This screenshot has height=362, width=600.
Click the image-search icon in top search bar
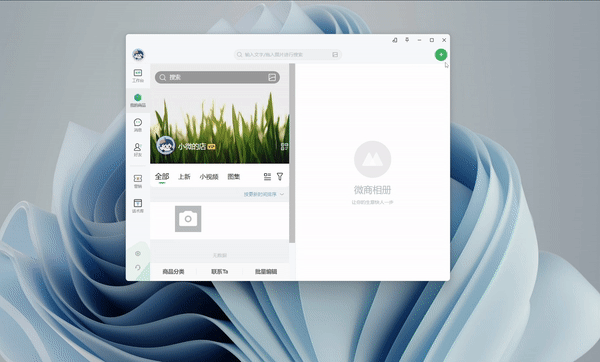click(x=335, y=55)
